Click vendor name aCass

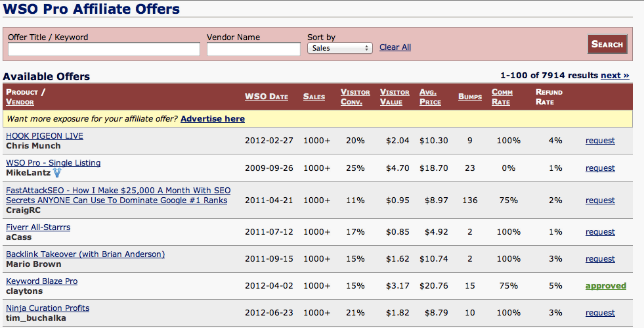point(18,237)
